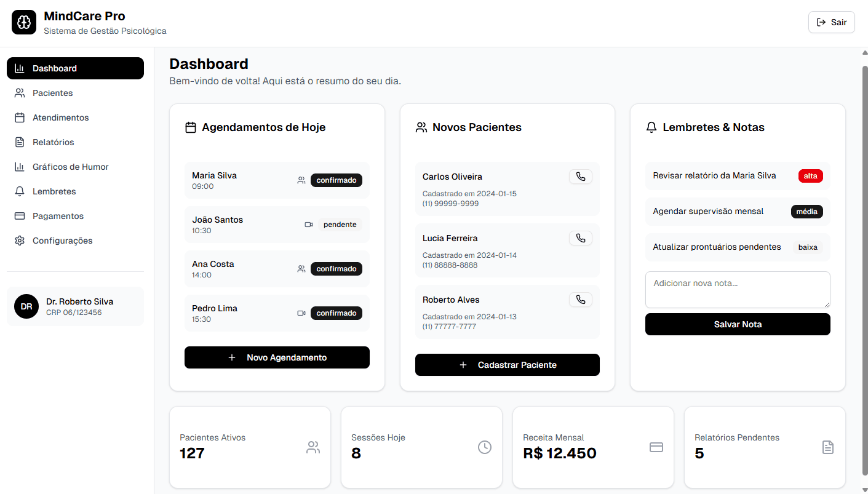This screenshot has height=494, width=868.
Task: Toggle the 'alta' priority badge on Maria Silva reminder
Action: click(810, 175)
